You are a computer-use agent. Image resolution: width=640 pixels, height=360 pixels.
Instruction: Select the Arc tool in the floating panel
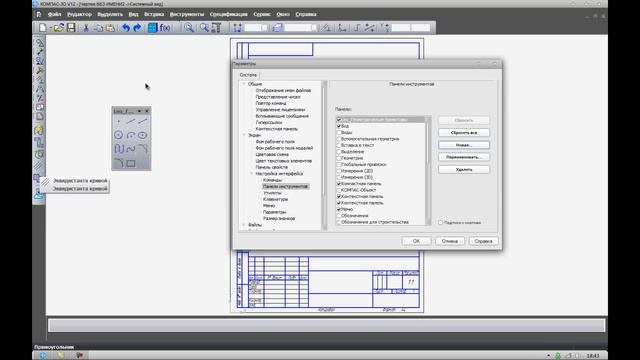[x=131, y=135]
